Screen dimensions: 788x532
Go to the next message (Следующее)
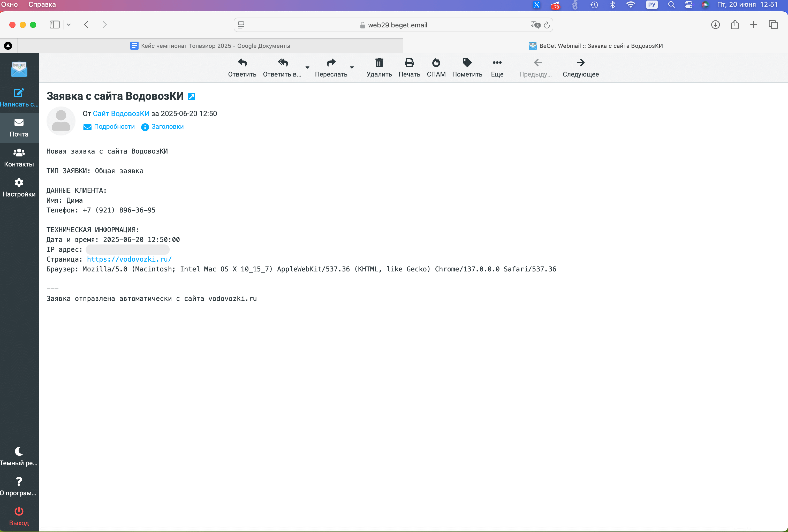580,63
